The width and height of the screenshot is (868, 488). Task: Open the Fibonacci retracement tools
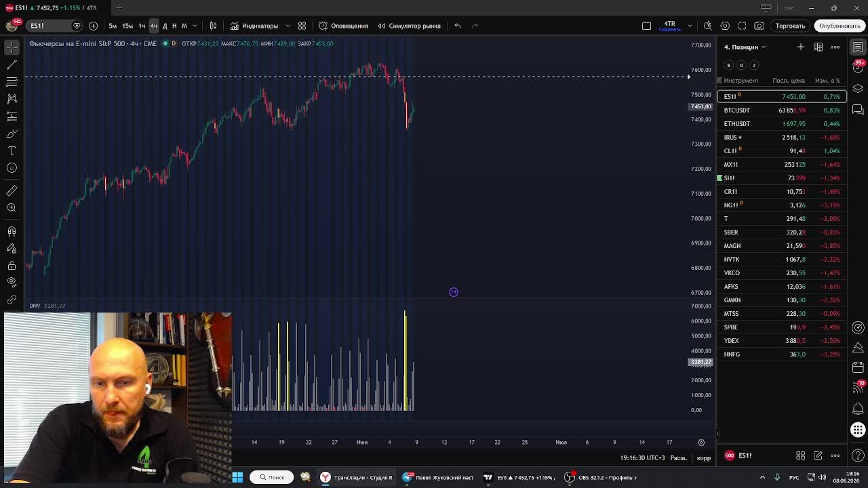point(12,82)
